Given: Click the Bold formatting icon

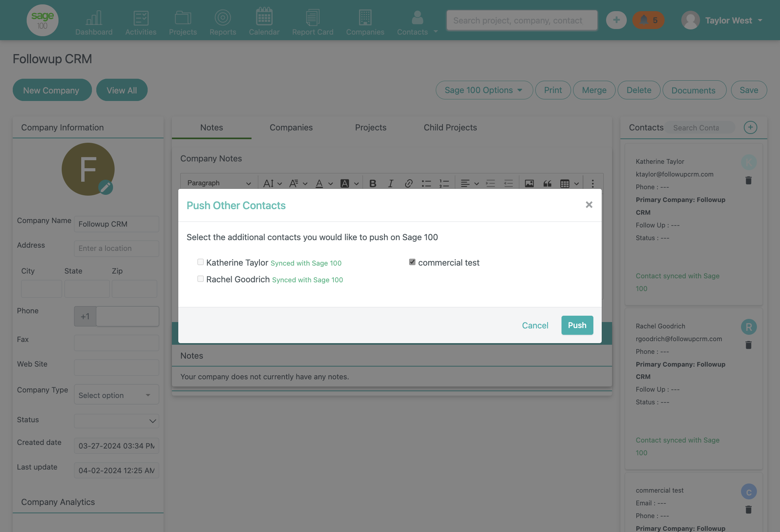Looking at the screenshot, I should tap(373, 183).
